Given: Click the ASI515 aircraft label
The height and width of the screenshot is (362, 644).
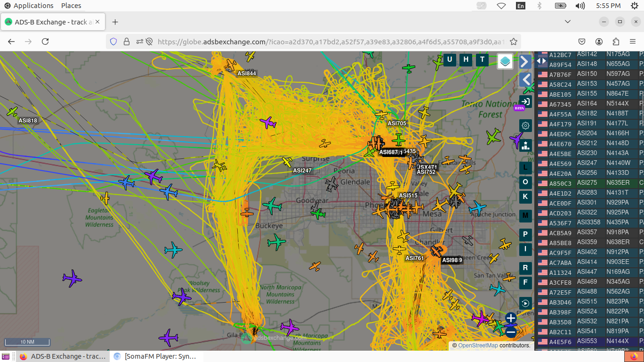Looking at the screenshot, I should tap(408, 196).
